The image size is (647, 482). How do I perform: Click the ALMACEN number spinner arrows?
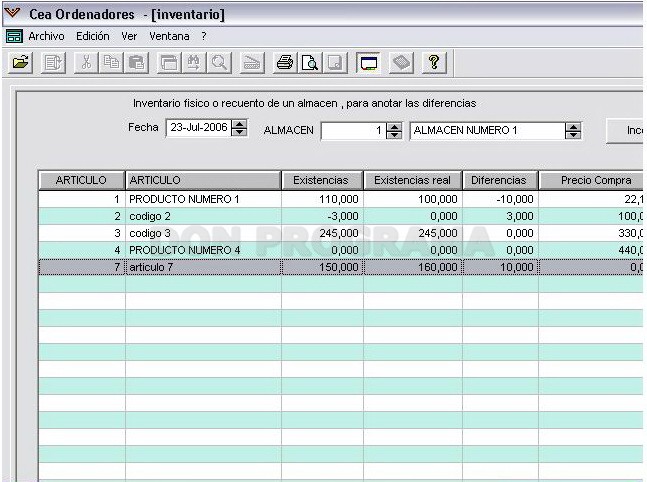(x=394, y=131)
